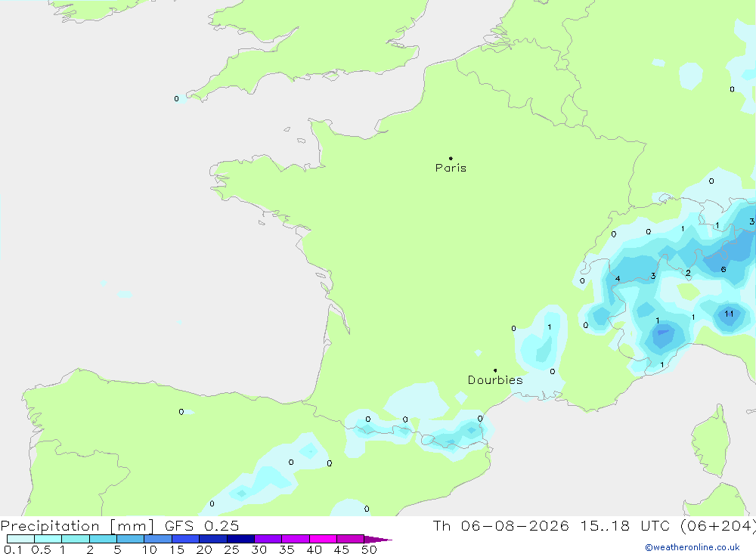The height and width of the screenshot is (554, 756).
Task: Open the weatheronline.co.uk copyright link
Action: pos(692,547)
